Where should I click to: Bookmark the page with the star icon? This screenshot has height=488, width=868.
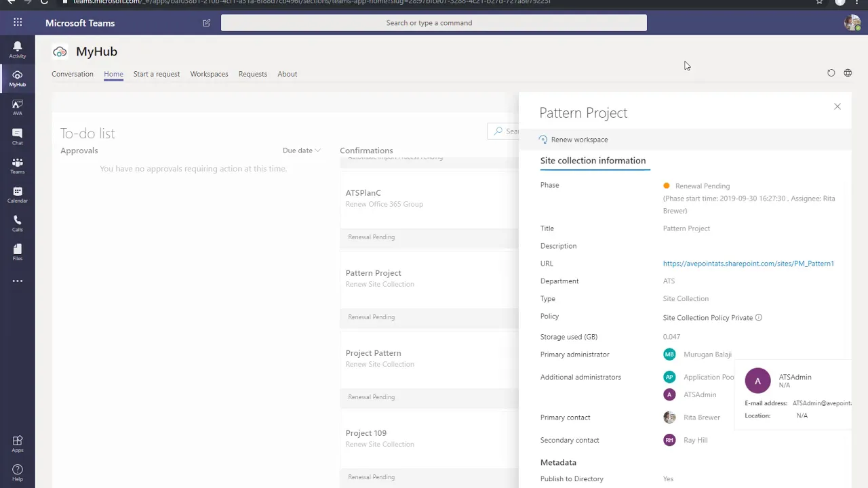[x=820, y=2]
